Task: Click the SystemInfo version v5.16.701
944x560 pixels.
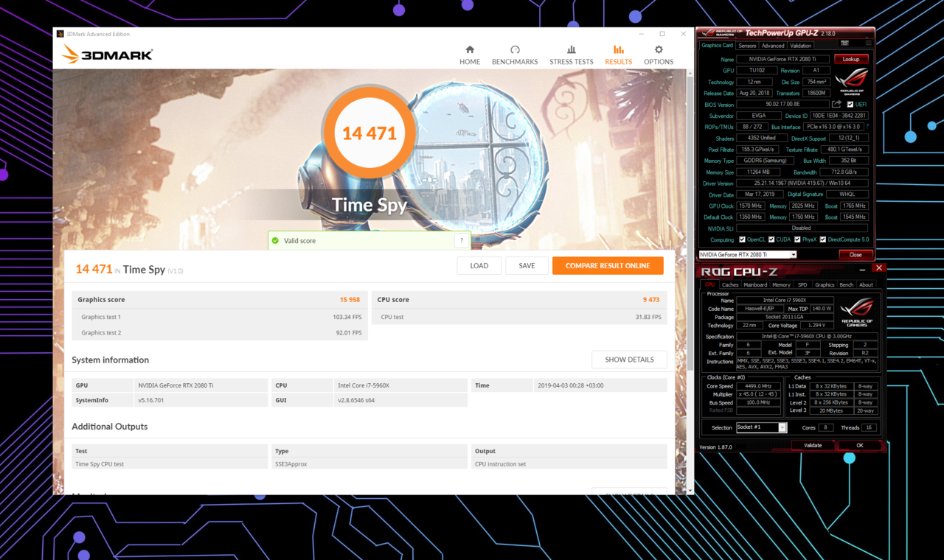Action: coord(151,400)
